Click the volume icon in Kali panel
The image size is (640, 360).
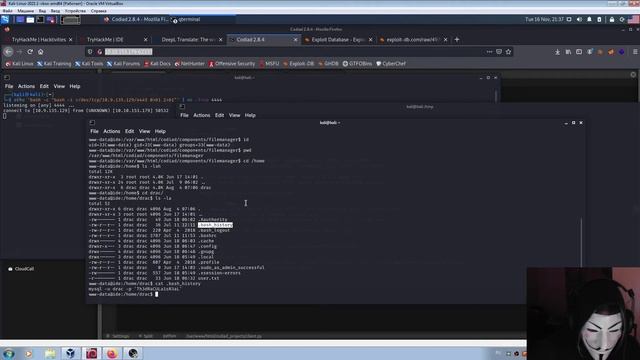579,20
